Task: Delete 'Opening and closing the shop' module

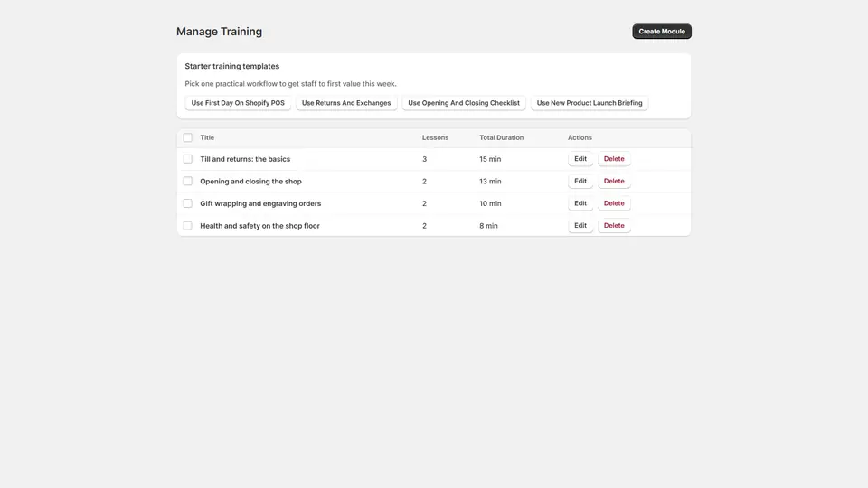Action: pos(614,181)
